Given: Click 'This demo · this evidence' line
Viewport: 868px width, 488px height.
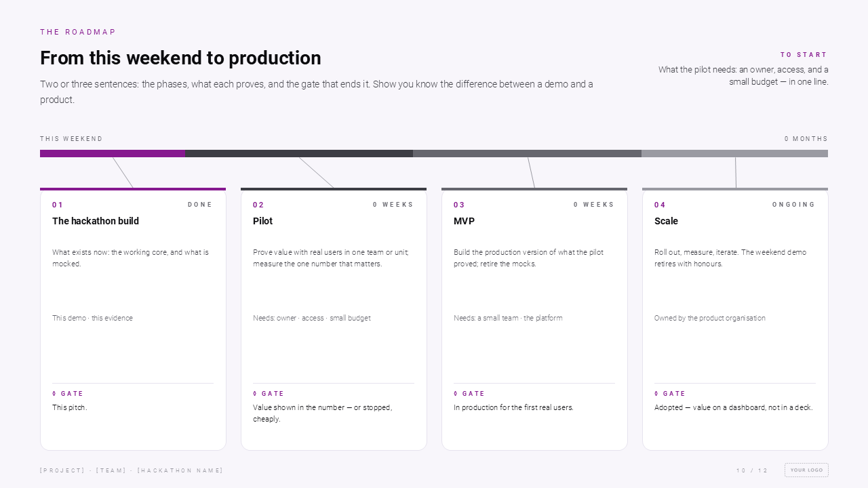Looking at the screenshot, I should click(92, 318).
